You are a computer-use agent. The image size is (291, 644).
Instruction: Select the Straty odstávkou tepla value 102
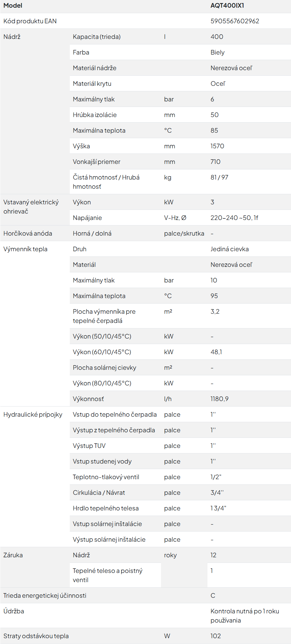coord(215,636)
